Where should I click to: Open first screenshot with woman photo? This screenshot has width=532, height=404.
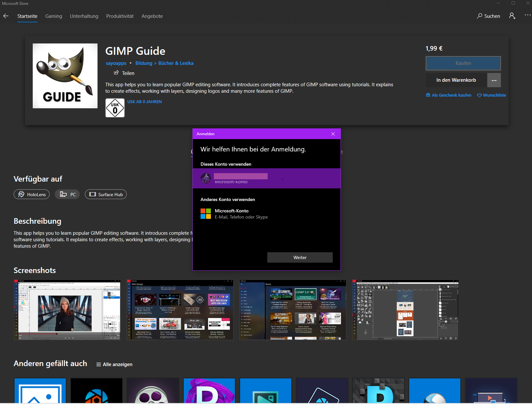(x=67, y=310)
